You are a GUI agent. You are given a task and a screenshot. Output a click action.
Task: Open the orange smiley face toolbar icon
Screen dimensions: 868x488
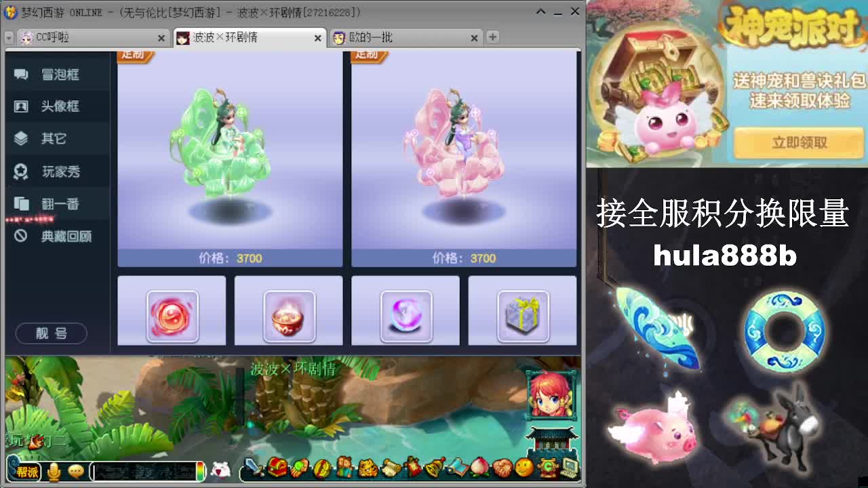tap(524, 468)
